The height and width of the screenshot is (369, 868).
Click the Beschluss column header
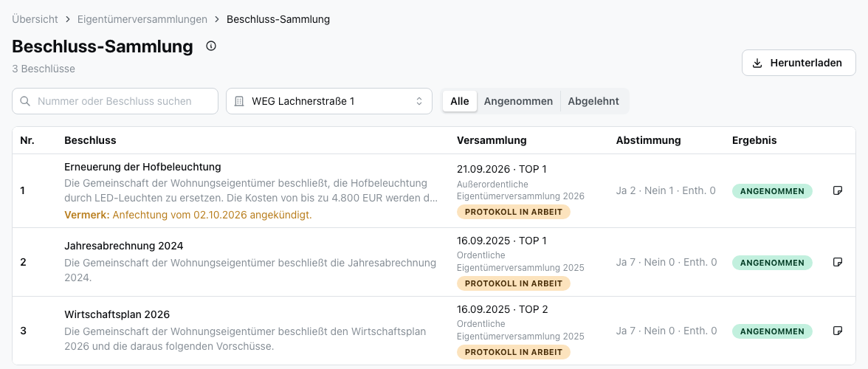pyautogui.click(x=90, y=140)
